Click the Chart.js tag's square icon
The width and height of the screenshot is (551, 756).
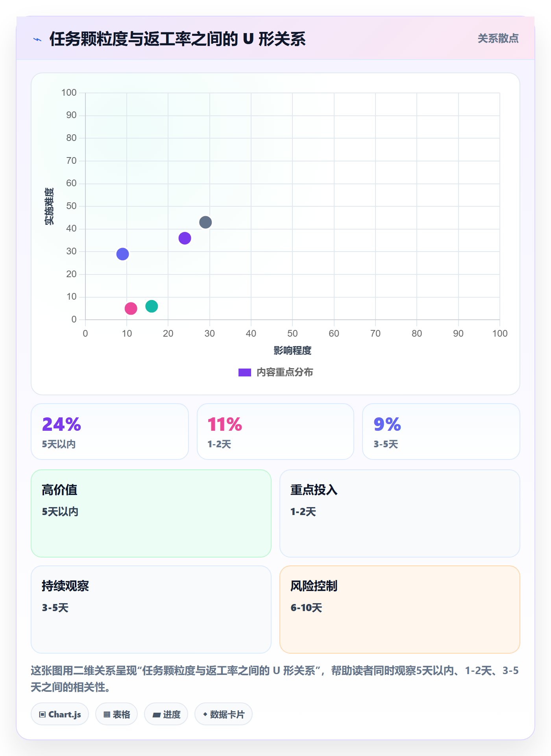[x=43, y=715]
